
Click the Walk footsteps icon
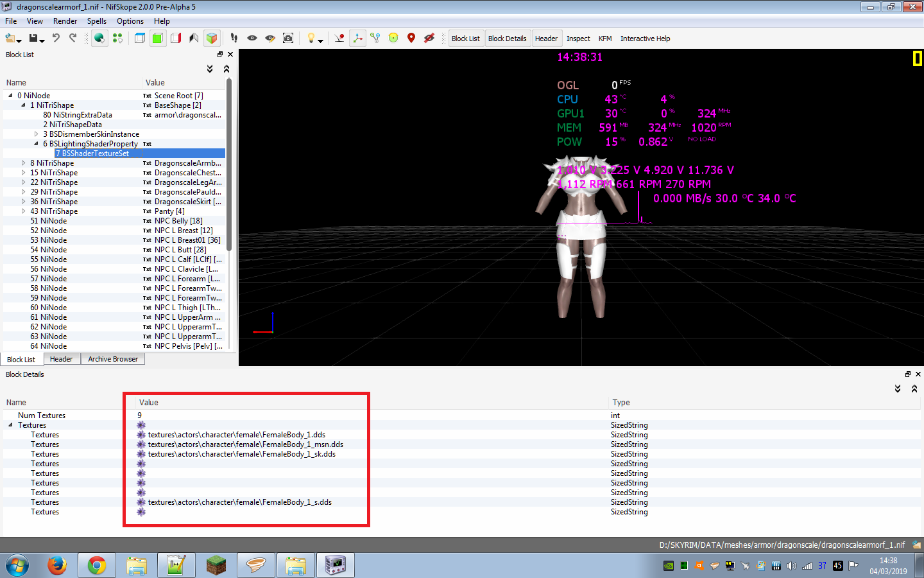[234, 39]
